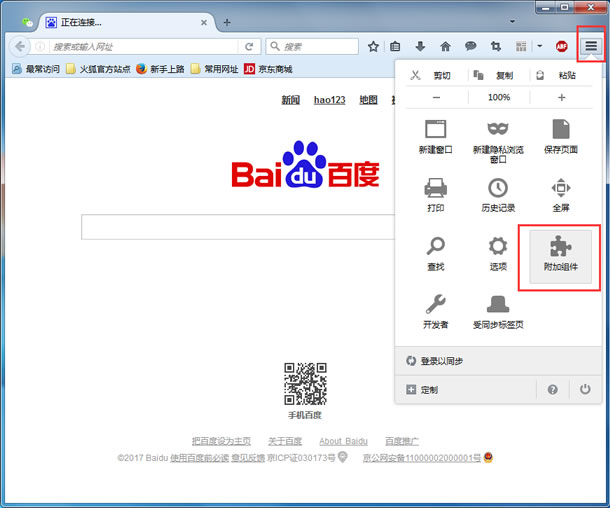The width and height of the screenshot is (610, 508).
Task: Click the power exit icon in menu
Action: [x=585, y=389]
